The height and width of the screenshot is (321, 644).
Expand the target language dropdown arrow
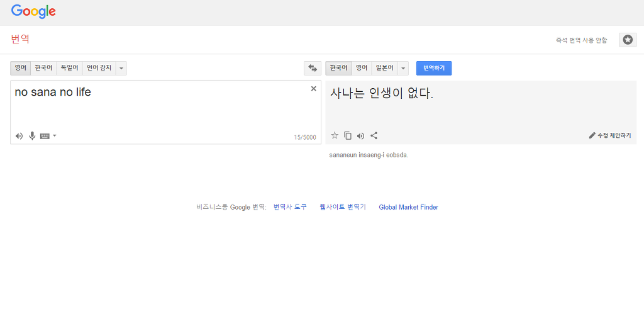tap(403, 68)
